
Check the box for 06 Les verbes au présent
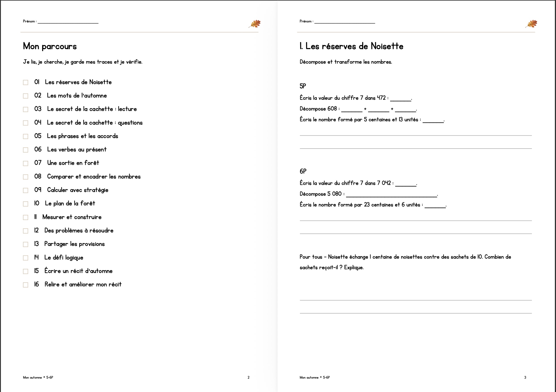[25, 150]
